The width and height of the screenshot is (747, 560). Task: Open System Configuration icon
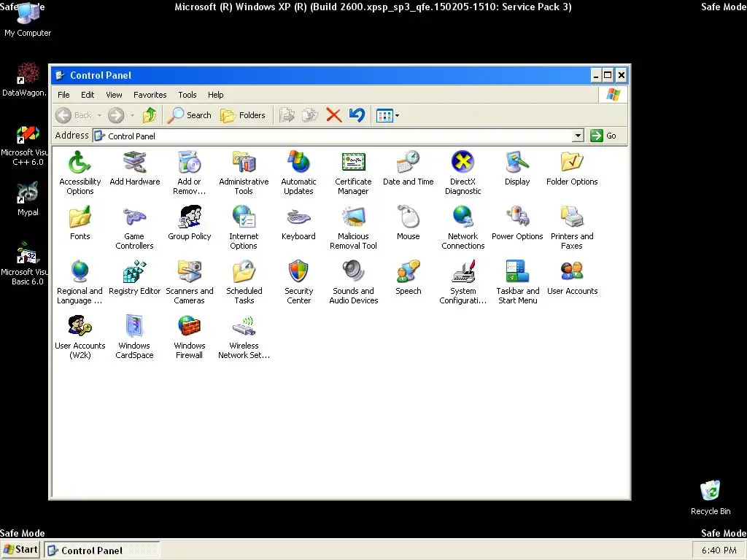463,273
